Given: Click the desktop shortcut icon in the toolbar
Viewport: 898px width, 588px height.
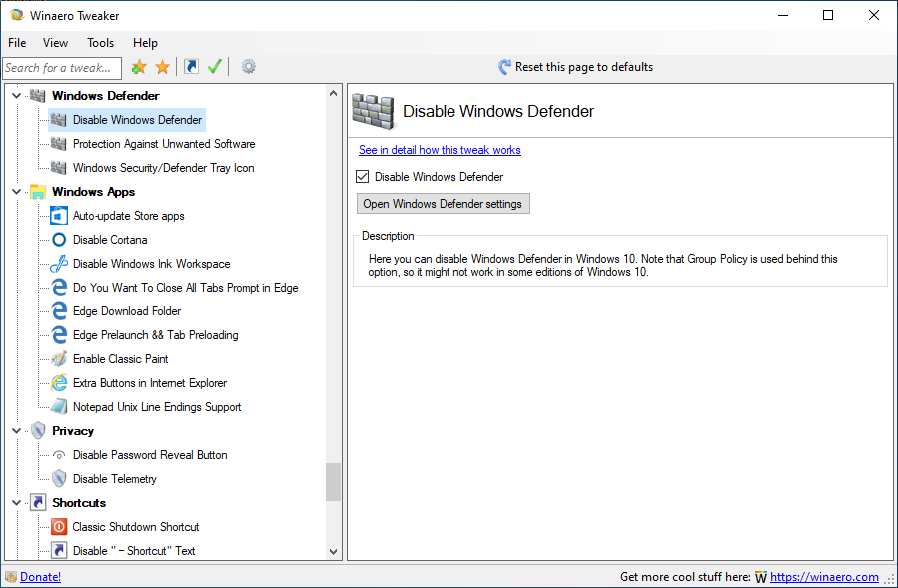Looking at the screenshot, I should (191, 67).
